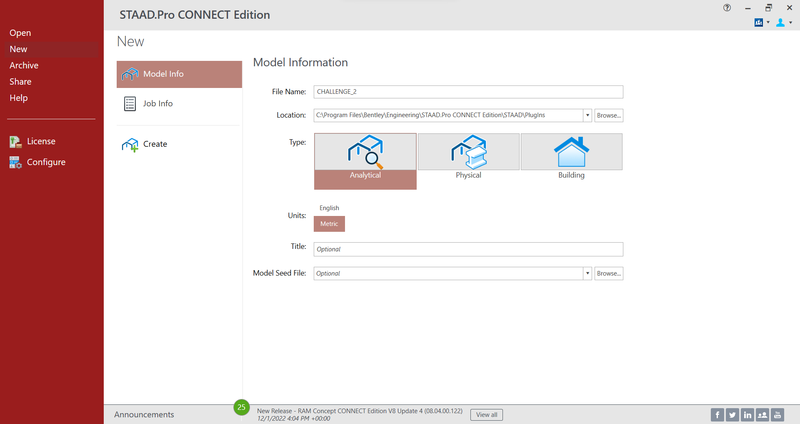Click View all announcements button
Image resolution: width=800 pixels, height=424 pixels.
pyautogui.click(x=486, y=415)
